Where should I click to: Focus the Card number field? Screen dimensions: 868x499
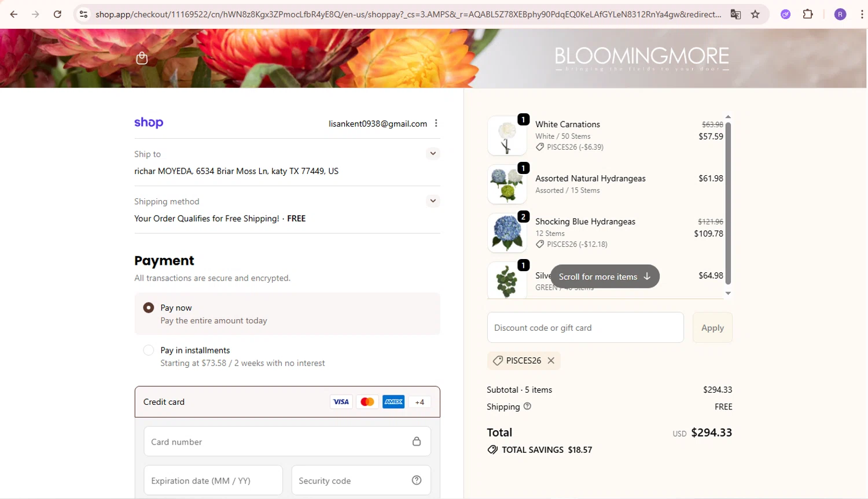[287, 441]
